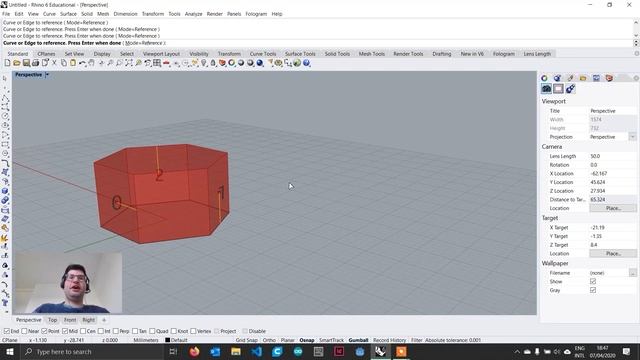This screenshot has width=640, height=360.
Task: Click the Cut scissors icon
Action: [54, 63]
